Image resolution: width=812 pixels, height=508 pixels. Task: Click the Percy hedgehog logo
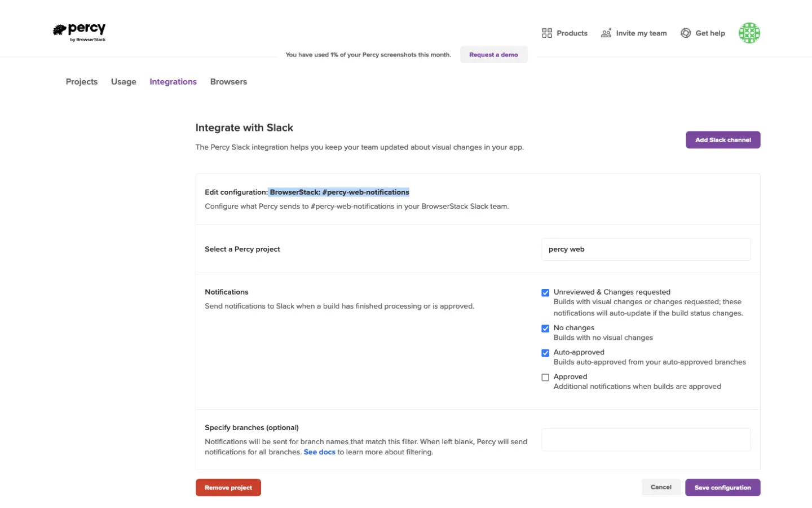60,30
